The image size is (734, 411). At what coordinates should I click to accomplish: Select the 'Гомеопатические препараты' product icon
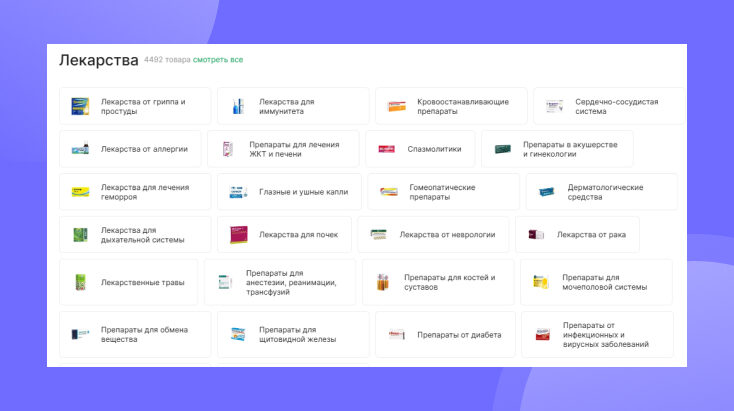pos(389,192)
